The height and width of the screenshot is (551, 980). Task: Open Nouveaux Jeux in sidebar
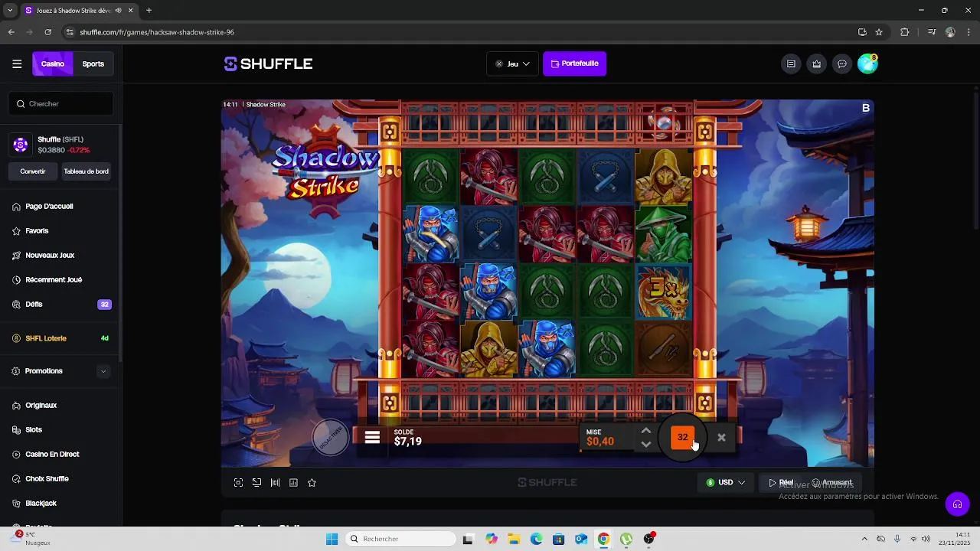(50, 256)
